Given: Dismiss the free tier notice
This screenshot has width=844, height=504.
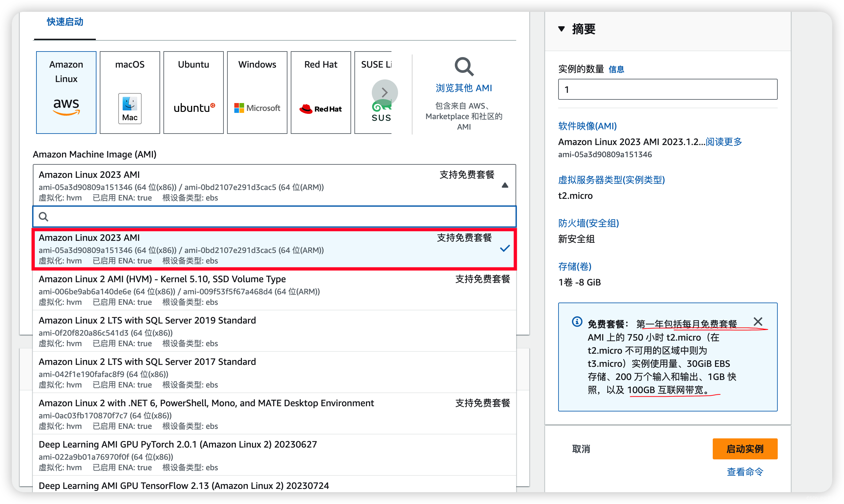Looking at the screenshot, I should [758, 322].
